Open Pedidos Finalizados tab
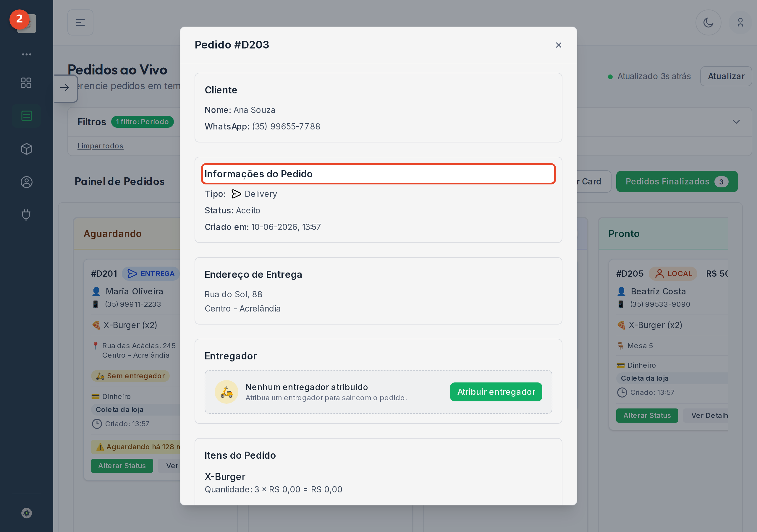The width and height of the screenshot is (757, 532). (677, 181)
